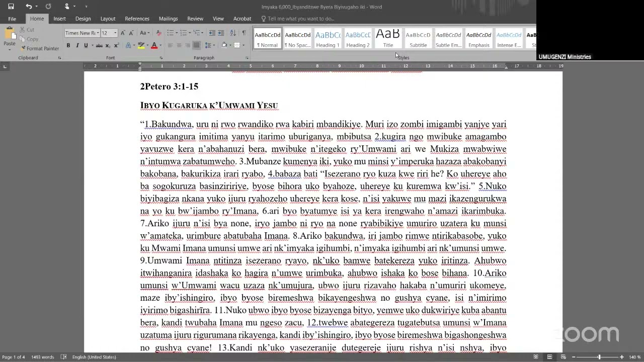Click the 1493 words count

pyautogui.click(x=42, y=357)
